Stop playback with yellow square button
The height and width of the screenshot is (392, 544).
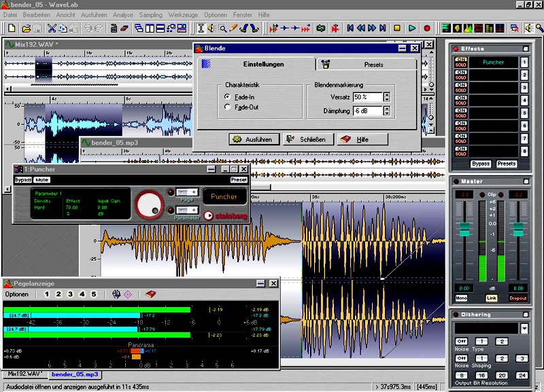397,29
